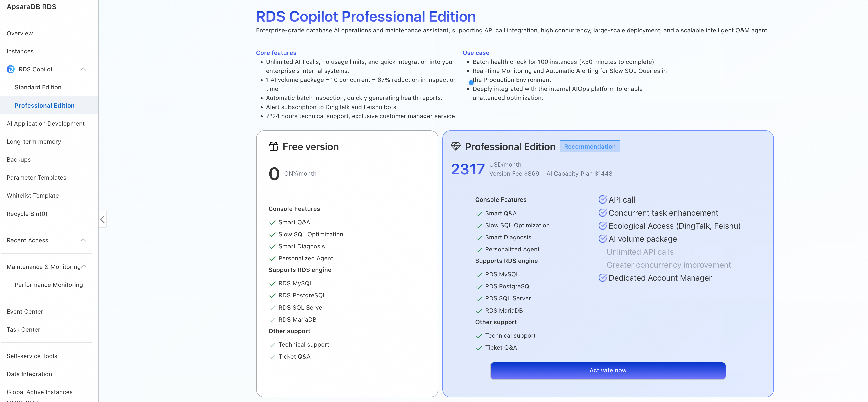Click the Maintenance & Monitoring section label

44,267
